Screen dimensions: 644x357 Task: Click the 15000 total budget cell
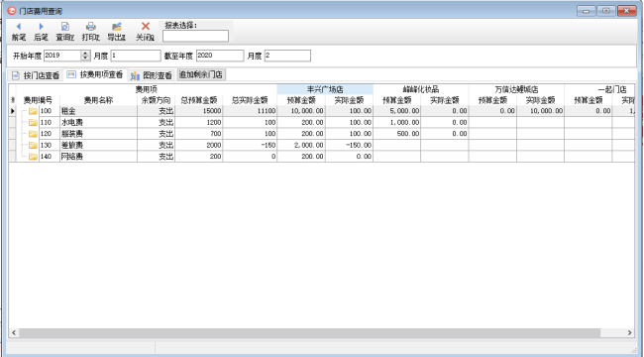pos(199,111)
